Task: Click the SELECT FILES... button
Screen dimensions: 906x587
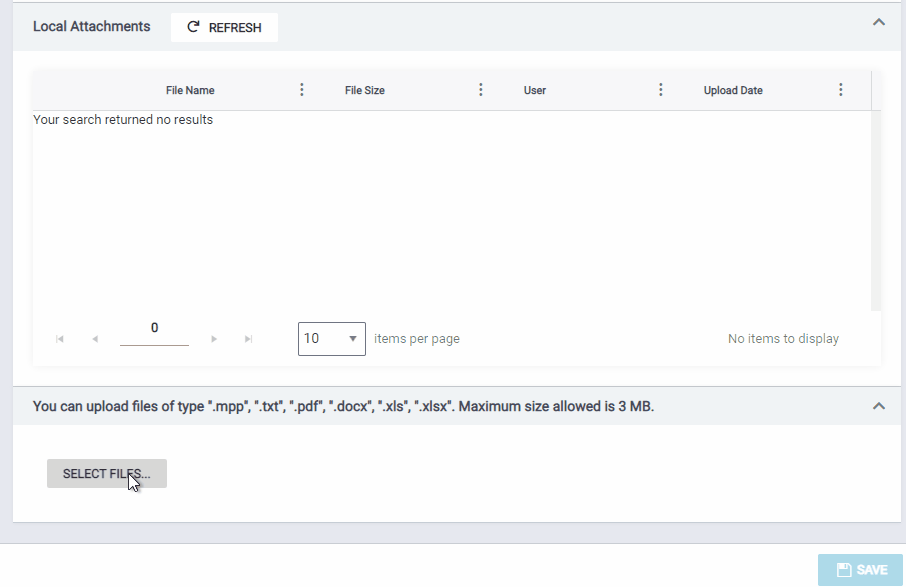Action: pos(107,474)
